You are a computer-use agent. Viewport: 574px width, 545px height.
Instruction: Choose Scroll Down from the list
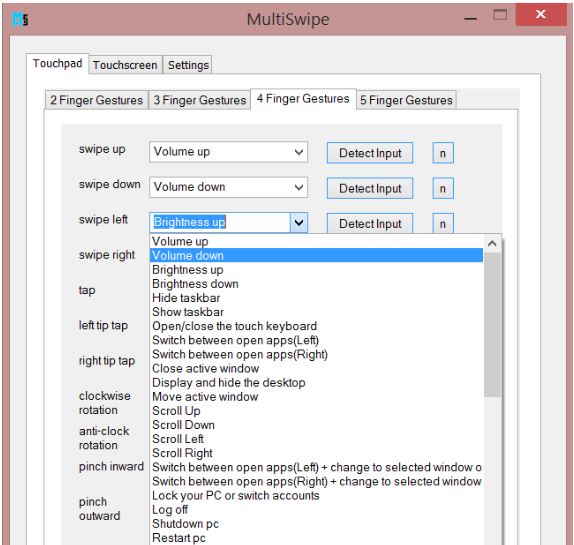(x=317, y=425)
